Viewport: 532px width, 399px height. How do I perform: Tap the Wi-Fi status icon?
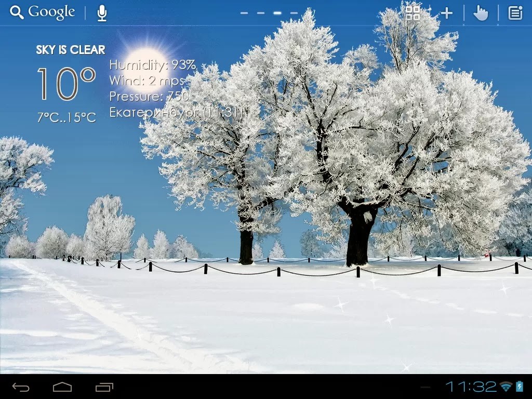coord(506,387)
